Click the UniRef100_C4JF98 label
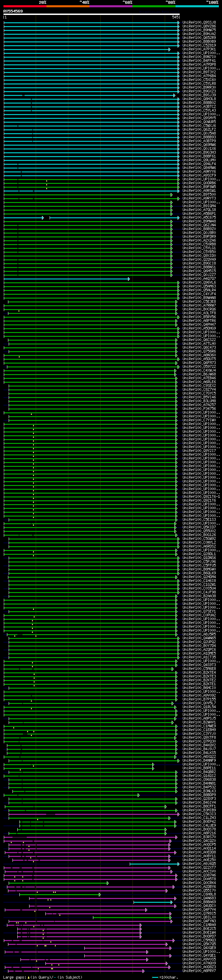 tap(199, 592)
